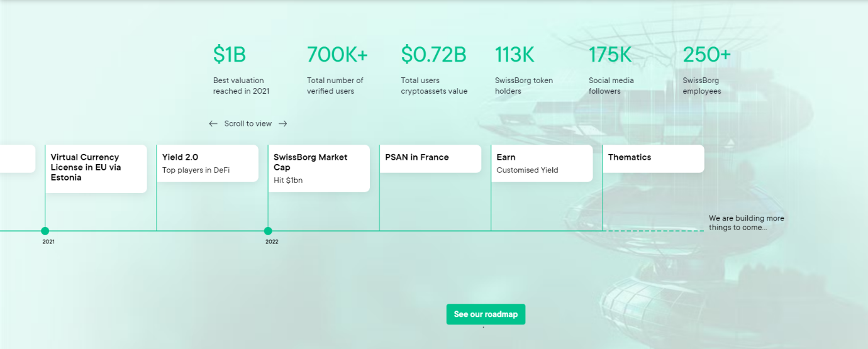Select the 2021 timeline dot
This screenshot has width=868, height=349.
[x=45, y=231]
